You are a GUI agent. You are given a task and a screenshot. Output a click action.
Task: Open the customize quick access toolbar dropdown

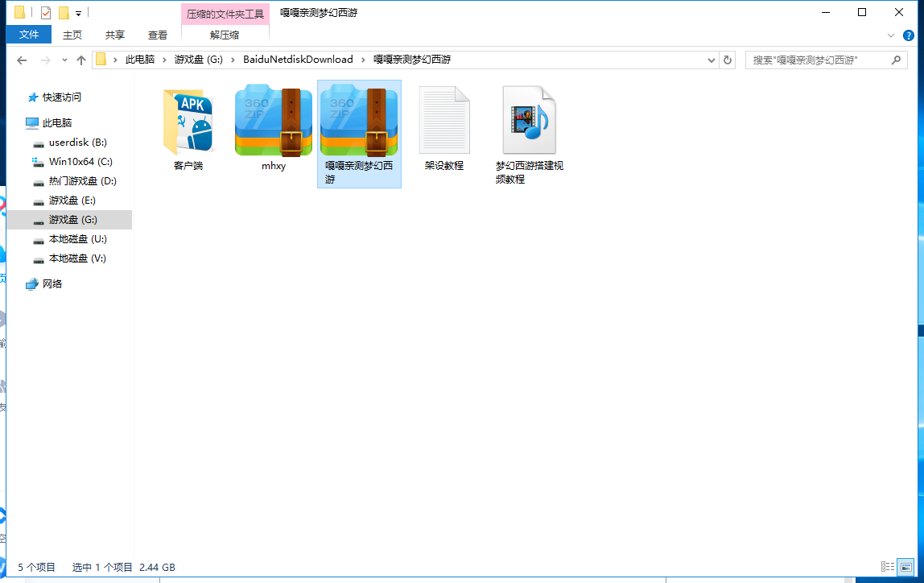click(x=78, y=13)
